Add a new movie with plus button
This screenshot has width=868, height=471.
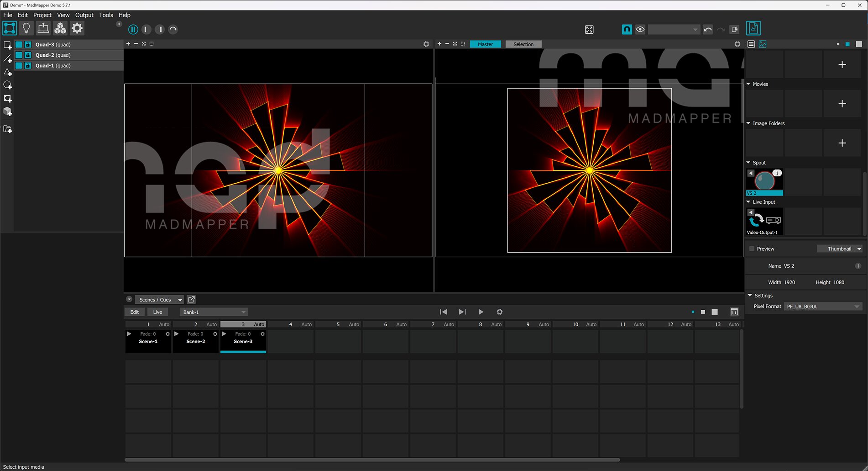[x=842, y=104]
